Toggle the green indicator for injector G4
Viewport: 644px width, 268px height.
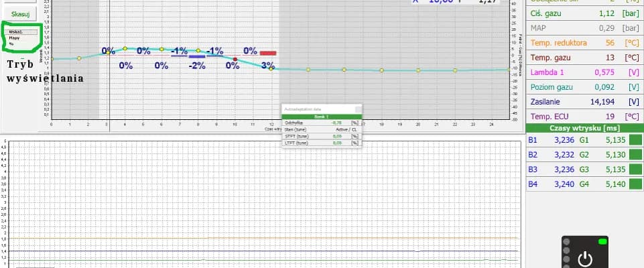coord(635,184)
